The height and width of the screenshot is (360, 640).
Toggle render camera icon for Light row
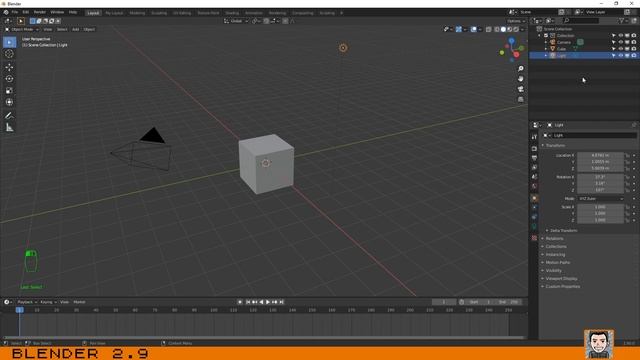coord(633,55)
